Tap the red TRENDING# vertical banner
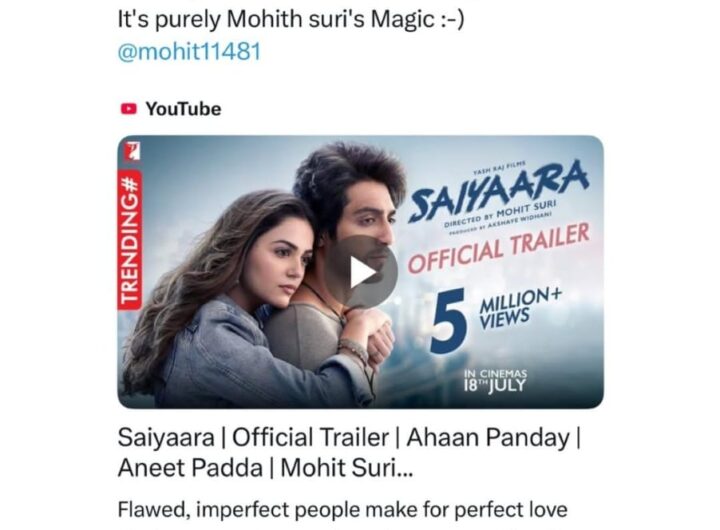720x530 pixels. (129, 239)
